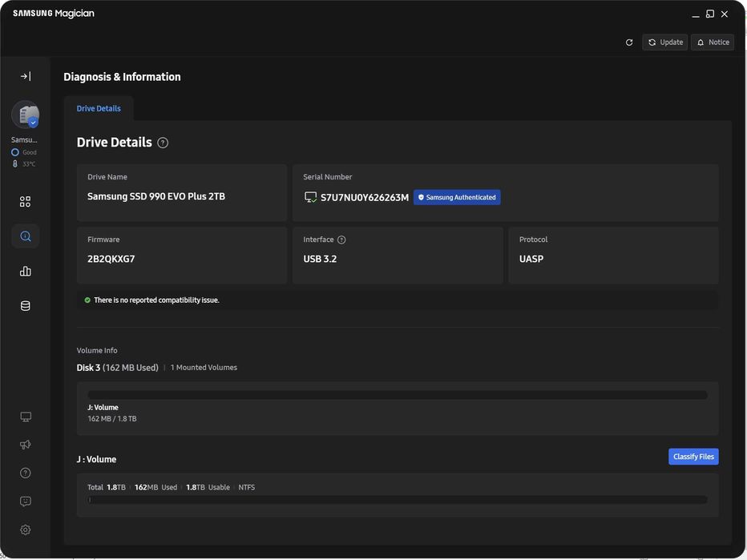The height and width of the screenshot is (560, 747).
Task: Switch to the Drive Details tab
Action: tap(99, 109)
